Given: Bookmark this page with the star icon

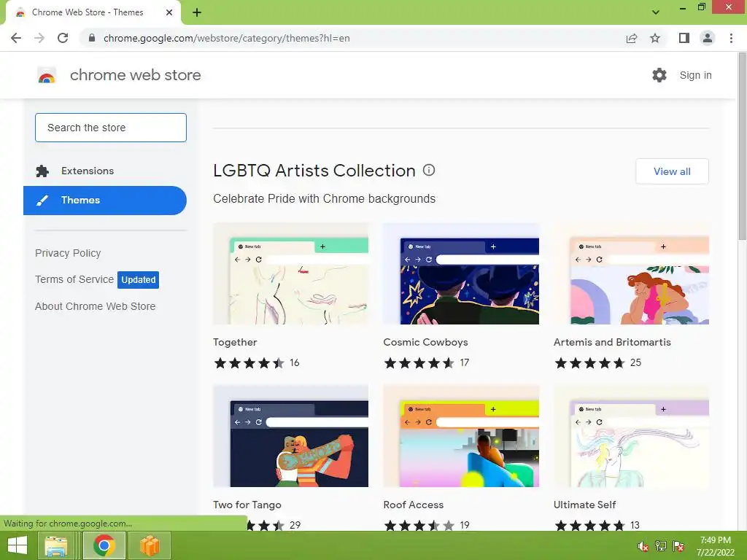Looking at the screenshot, I should (x=655, y=38).
